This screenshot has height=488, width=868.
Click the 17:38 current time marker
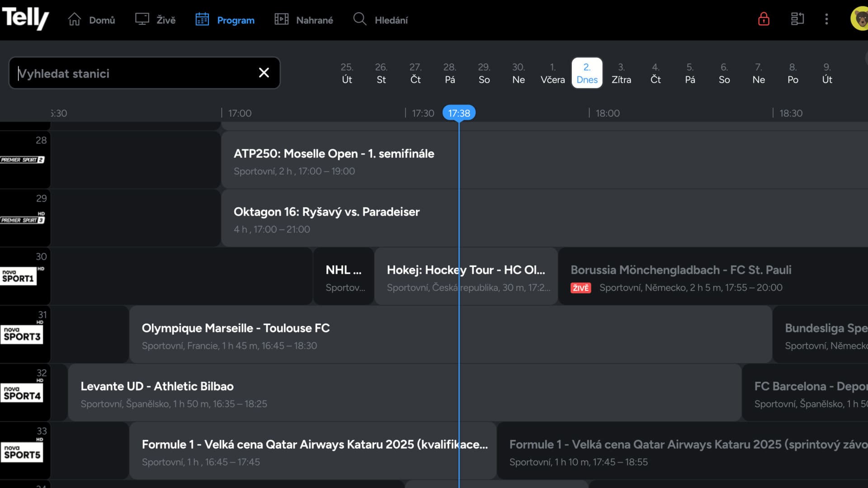(459, 113)
